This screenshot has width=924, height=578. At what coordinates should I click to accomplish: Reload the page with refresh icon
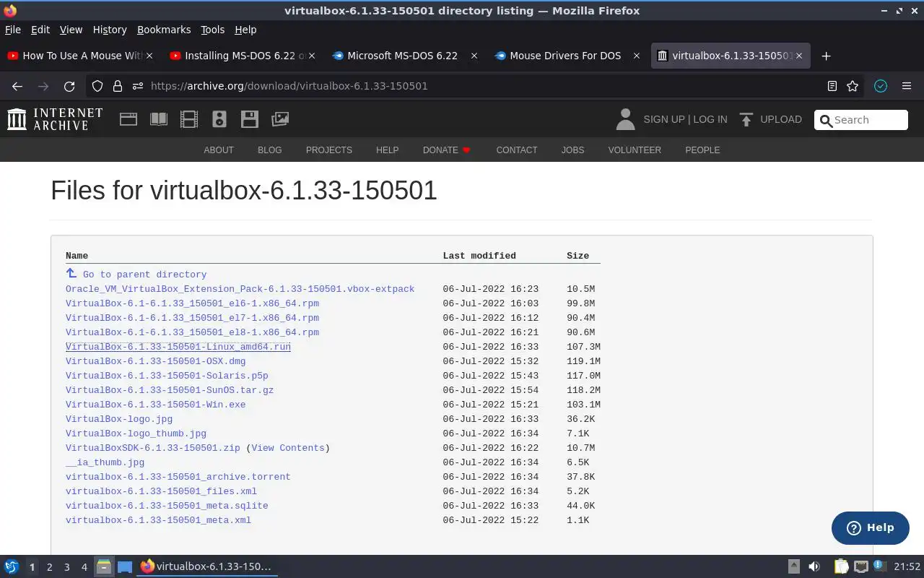(x=69, y=86)
